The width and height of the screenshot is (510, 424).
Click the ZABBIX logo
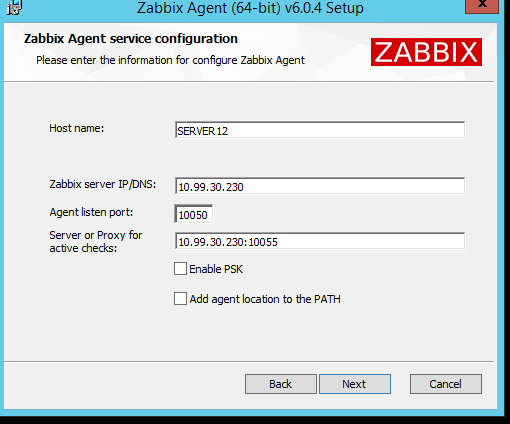426,52
